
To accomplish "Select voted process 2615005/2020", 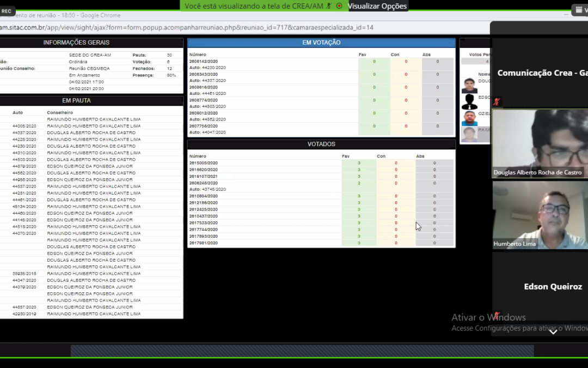I will click(203, 163).
